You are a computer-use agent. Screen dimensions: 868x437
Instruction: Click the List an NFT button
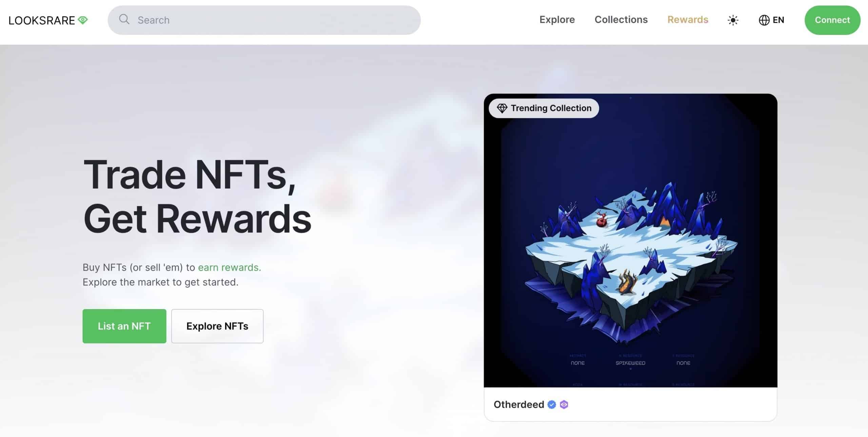tap(124, 325)
